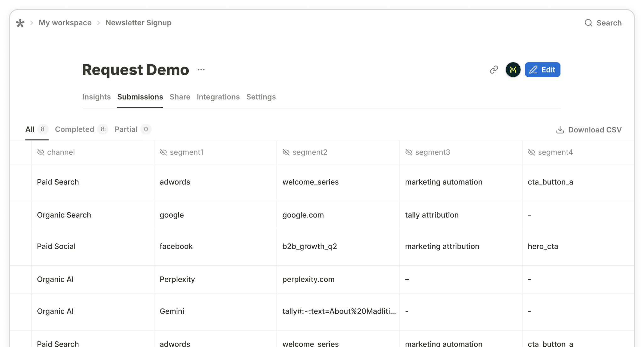644x347 pixels.
Task: Navigate to My workspace breadcrumb
Action: (65, 23)
